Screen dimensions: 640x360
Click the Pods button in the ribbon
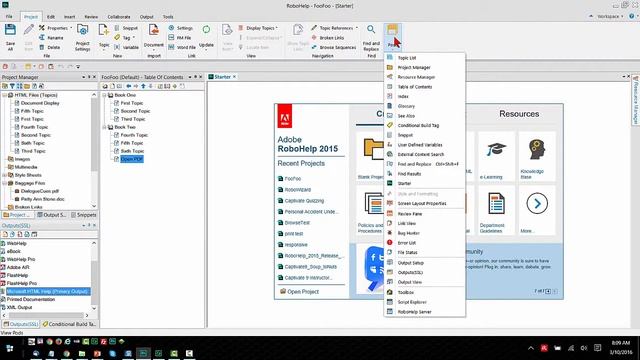tap(392, 37)
